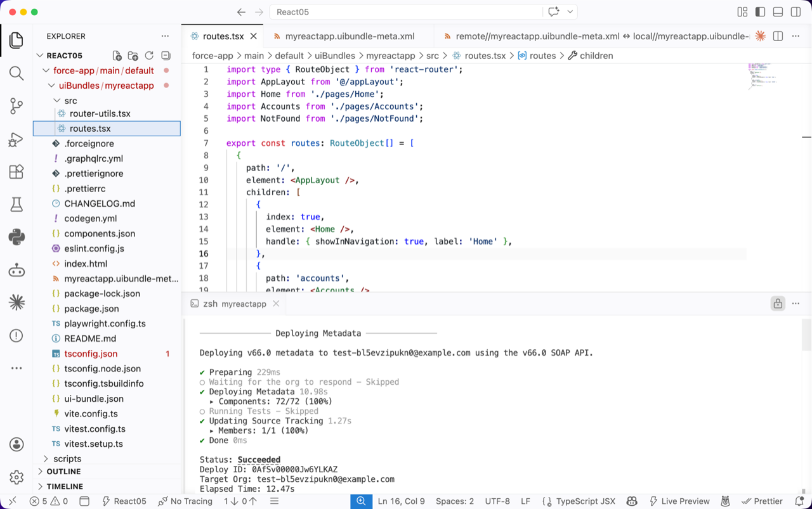The width and height of the screenshot is (812, 509).
Task: Click New File icon in Explorer header
Action: click(x=117, y=56)
